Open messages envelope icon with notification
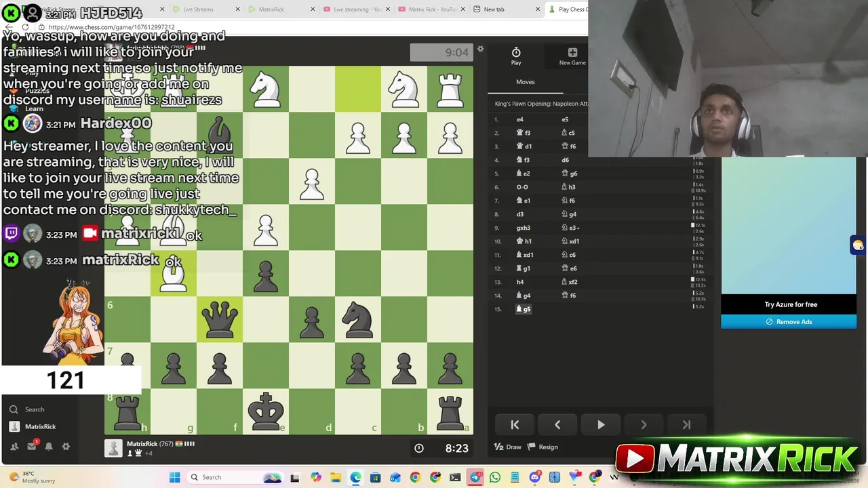The height and width of the screenshot is (488, 868). (x=32, y=445)
